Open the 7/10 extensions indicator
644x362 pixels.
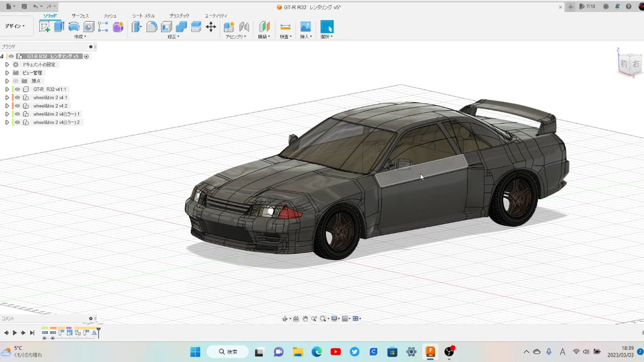point(588,7)
